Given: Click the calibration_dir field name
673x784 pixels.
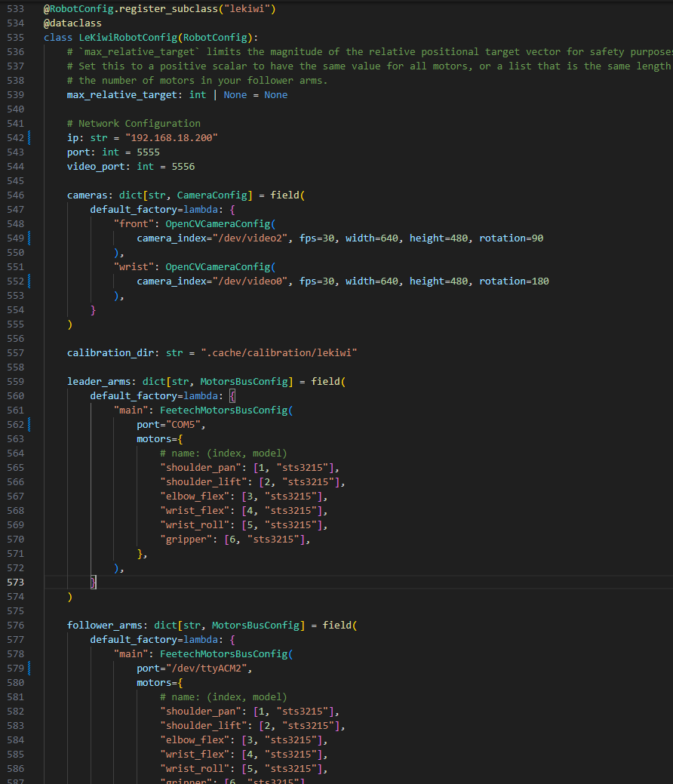Looking at the screenshot, I should coord(110,353).
